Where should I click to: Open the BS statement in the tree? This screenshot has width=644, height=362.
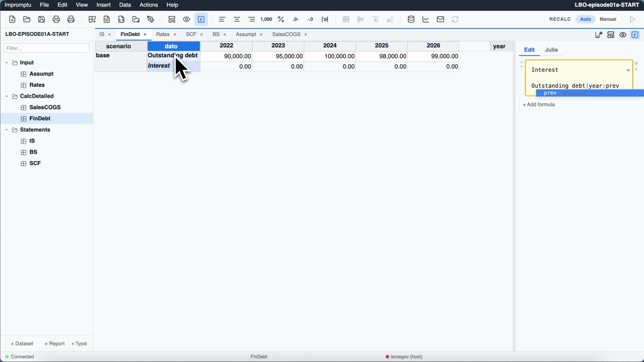coord(33,152)
